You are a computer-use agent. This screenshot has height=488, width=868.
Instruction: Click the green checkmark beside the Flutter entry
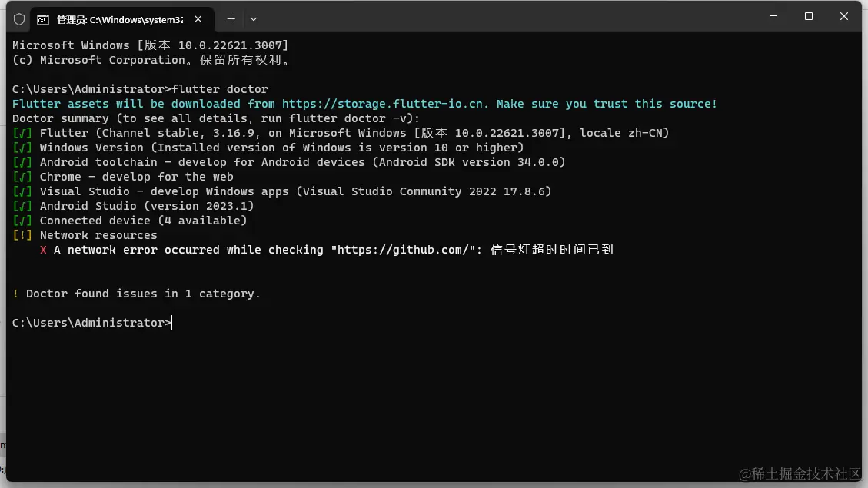22,132
